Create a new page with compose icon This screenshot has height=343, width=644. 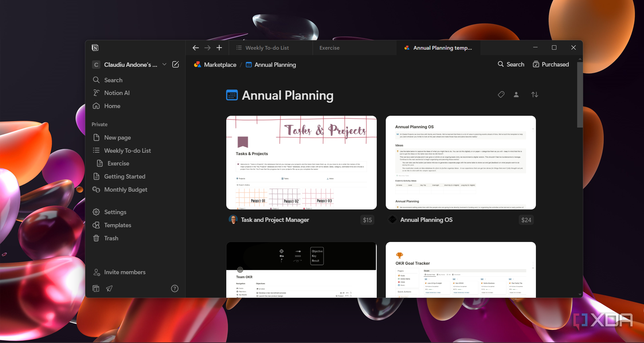pyautogui.click(x=176, y=64)
